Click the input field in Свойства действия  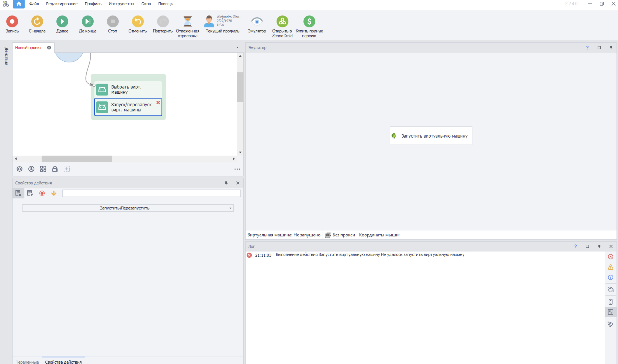coord(151,193)
